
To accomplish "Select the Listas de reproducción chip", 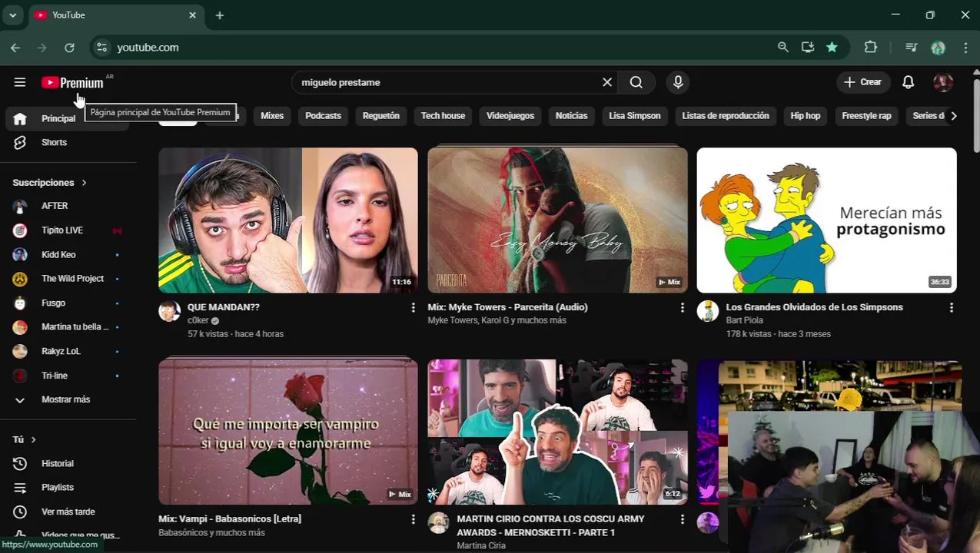I will pyautogui.click(x=726, y=116).
